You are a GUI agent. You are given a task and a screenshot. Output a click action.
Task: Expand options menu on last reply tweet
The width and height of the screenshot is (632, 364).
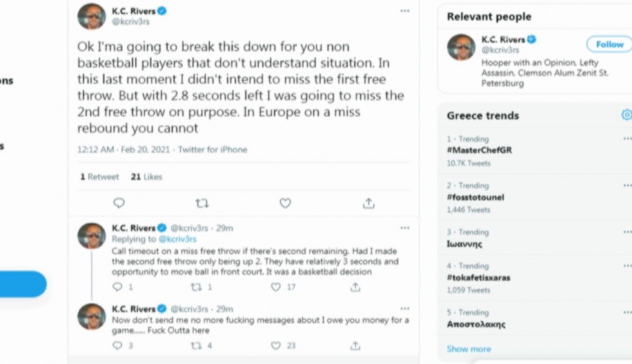pyautogui.click(x=404, y=309)
